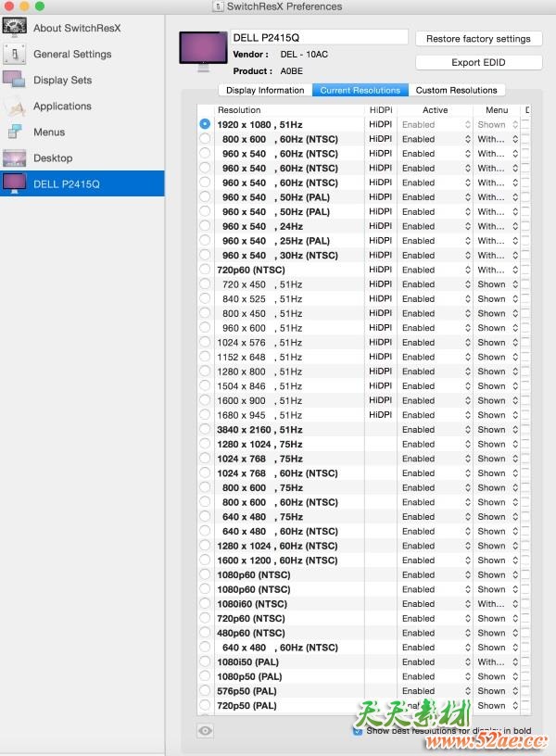Open Menu dropdown for 1920 x 1080 row
The height and width of the screenshot is (756, 556).
point(496,124)
